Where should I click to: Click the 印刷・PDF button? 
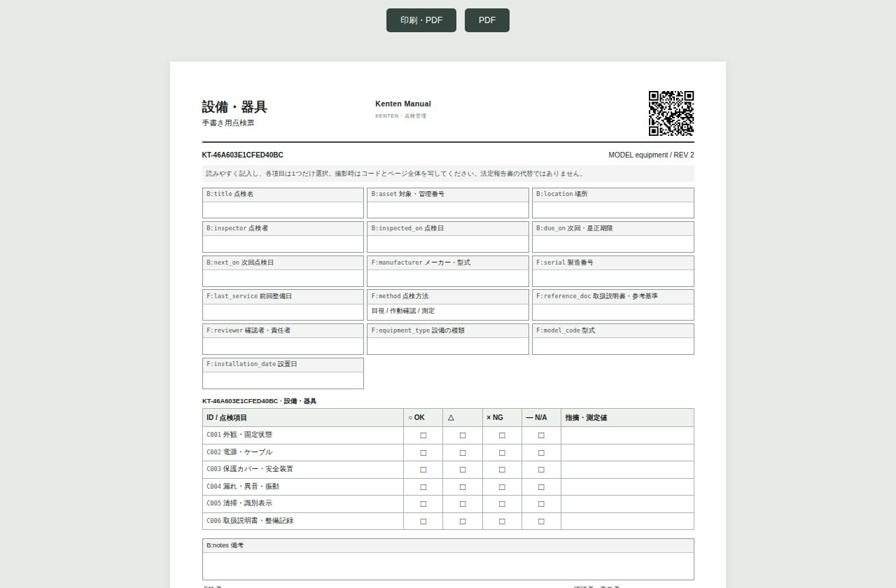[421, 20]
